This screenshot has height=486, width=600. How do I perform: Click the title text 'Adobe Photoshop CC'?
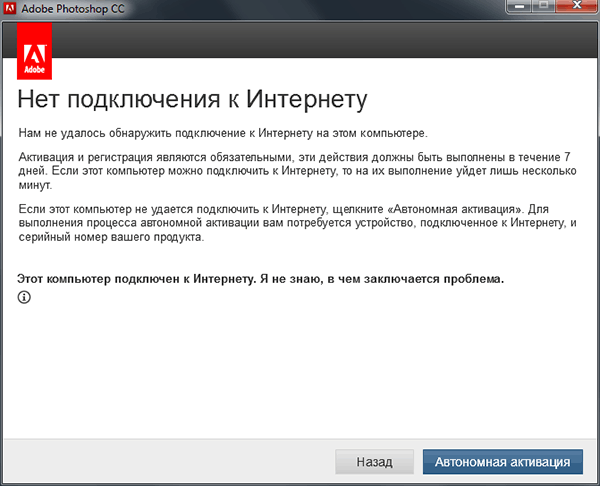(x=73, y=9)
